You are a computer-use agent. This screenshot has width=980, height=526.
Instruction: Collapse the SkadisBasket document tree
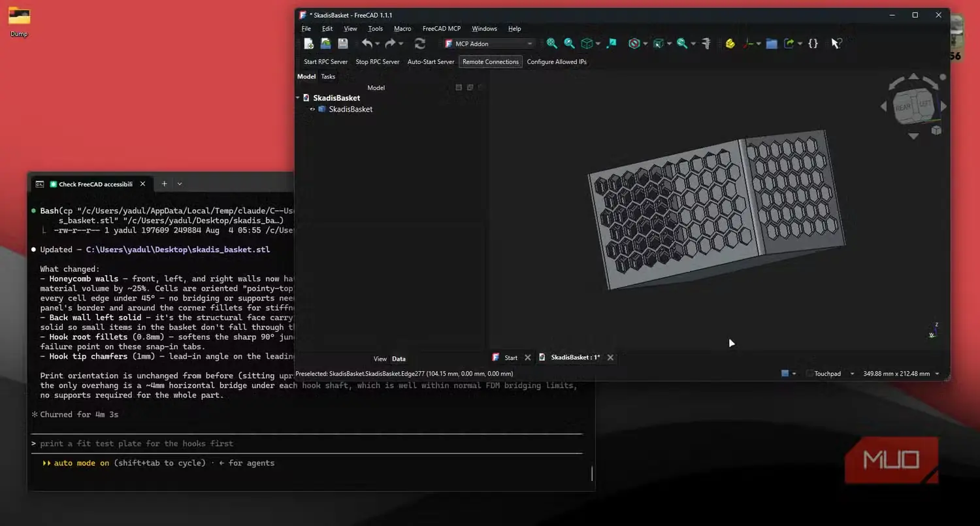[x=298, y=98]
